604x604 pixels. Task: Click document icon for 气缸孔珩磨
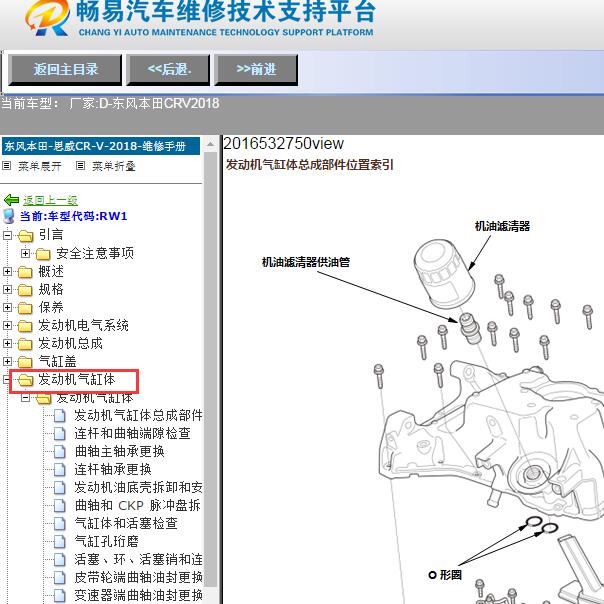60,542
